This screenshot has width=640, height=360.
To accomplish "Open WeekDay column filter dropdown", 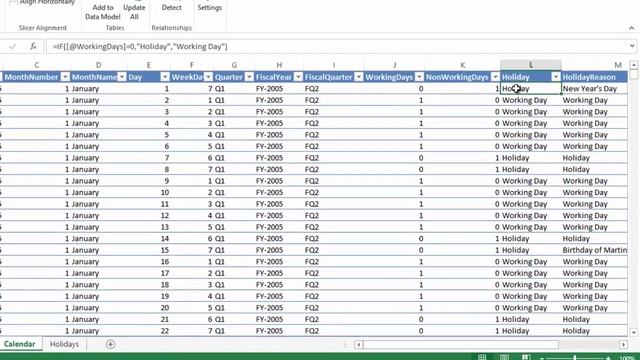I will 208,77.
